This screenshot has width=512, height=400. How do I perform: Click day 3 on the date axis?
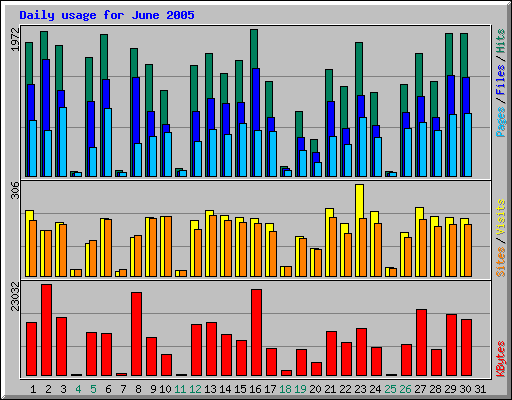(63, 389)
